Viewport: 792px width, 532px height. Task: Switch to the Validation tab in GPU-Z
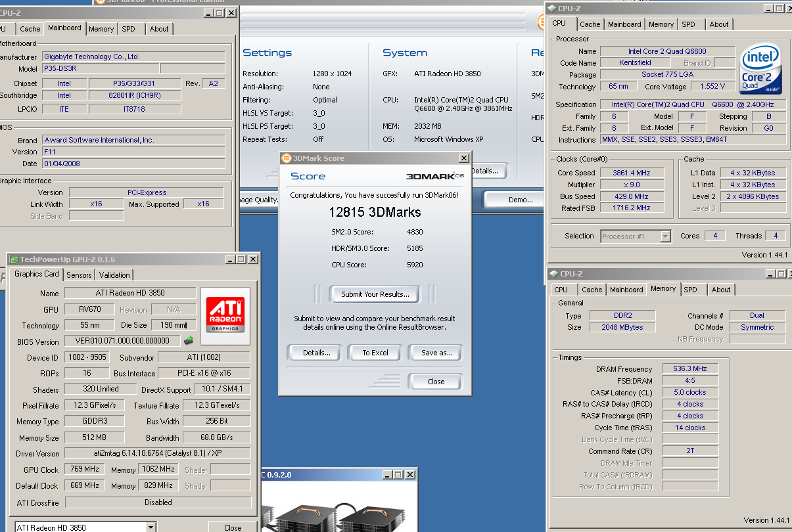coord(114,275)
